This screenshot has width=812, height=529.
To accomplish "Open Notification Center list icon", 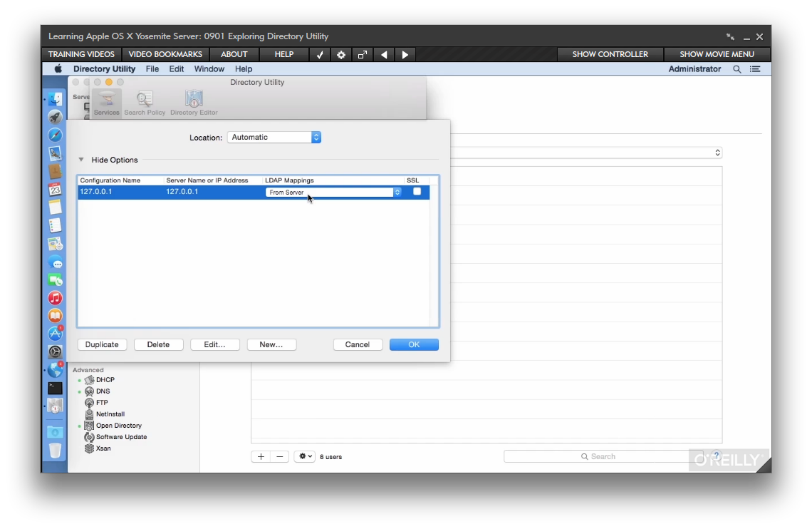I will click(755, 69).
